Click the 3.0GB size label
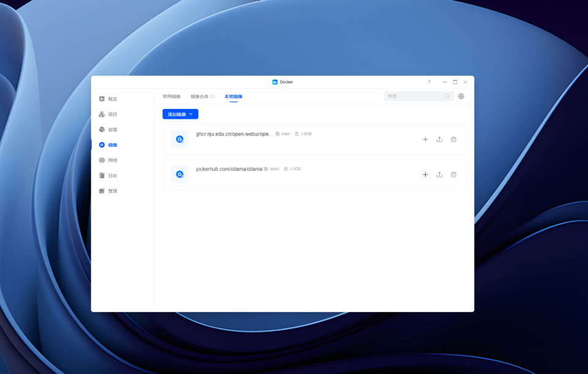588x374 pixels. point(295,169)
